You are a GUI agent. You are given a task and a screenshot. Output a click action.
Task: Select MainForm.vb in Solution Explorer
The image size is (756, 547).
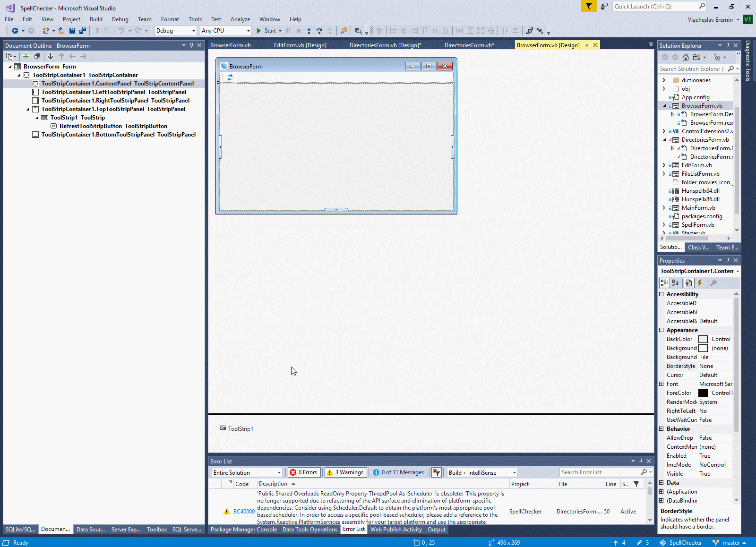tap(698, 208)
